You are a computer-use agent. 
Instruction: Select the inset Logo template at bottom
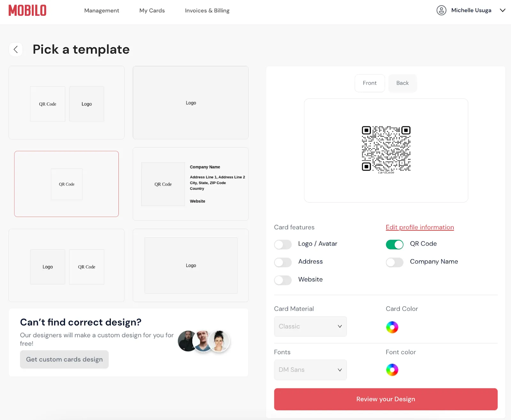point(191,265)
